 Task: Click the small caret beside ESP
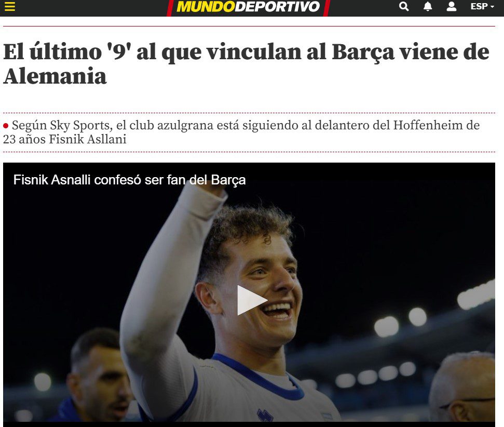coord(492,7)
